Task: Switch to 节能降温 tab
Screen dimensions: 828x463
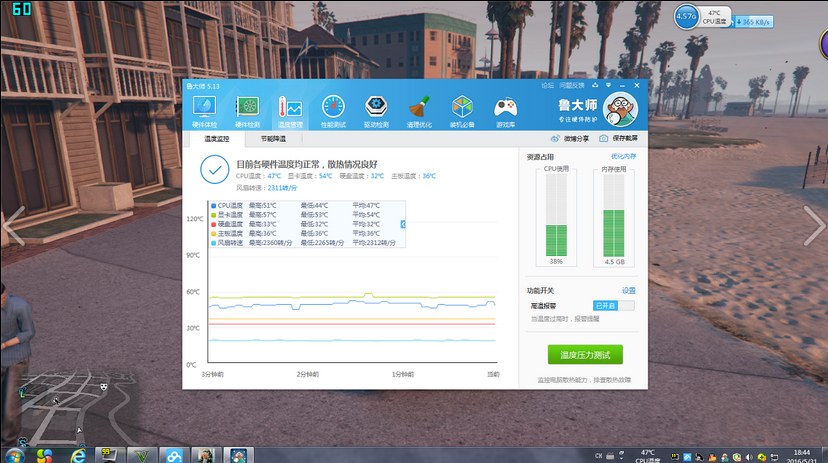Action: tap(273, 139)
